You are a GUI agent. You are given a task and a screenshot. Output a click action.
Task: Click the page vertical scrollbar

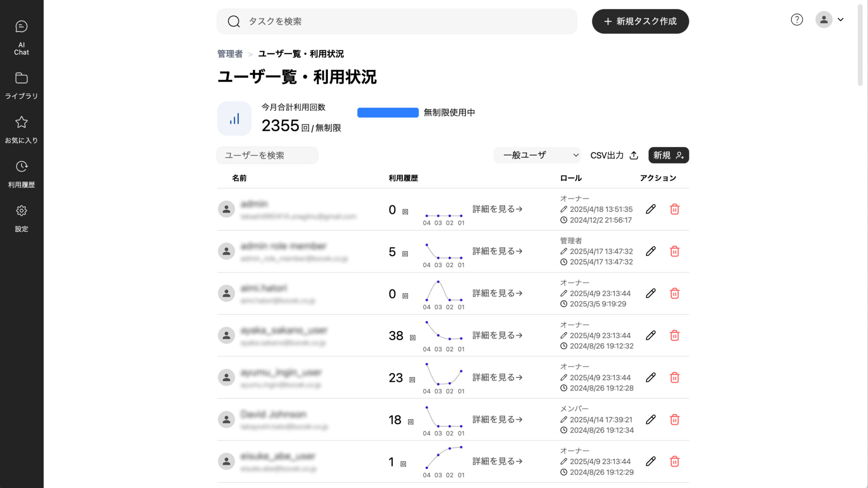coord(860,45)
